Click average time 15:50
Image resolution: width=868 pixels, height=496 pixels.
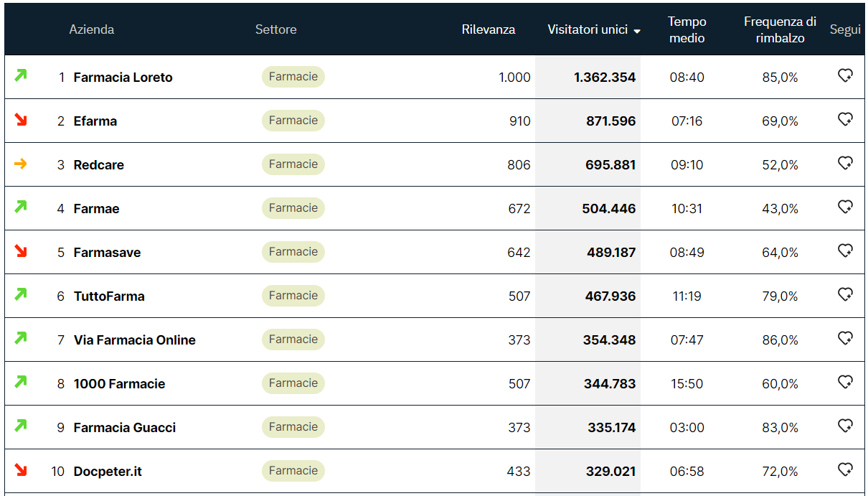tap(687, 384)
